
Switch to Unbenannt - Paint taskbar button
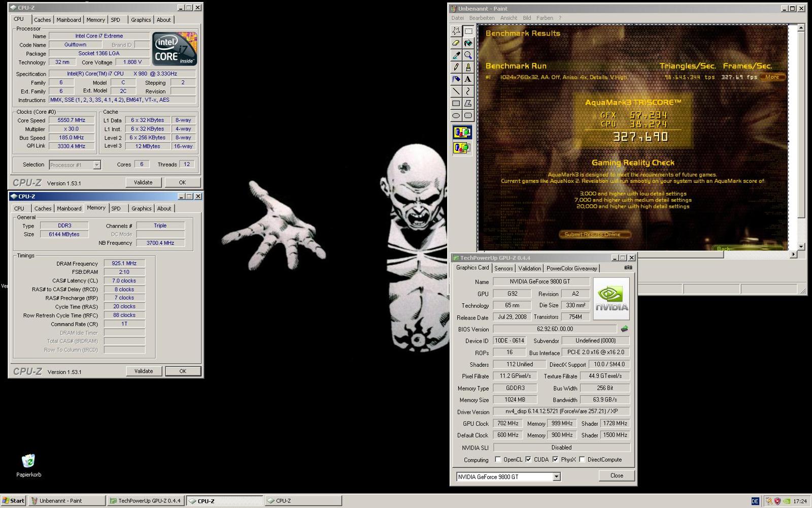pos(67,501)
